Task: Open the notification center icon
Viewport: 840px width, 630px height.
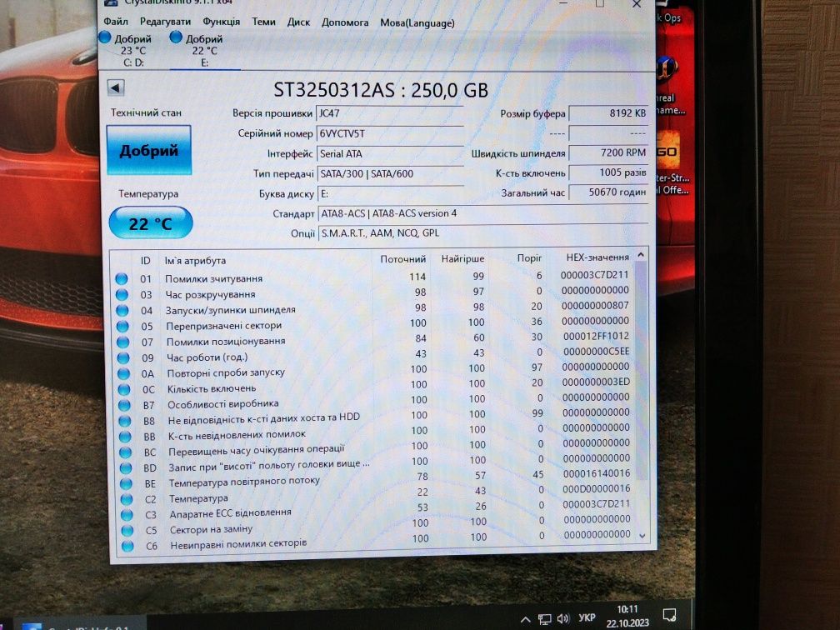Action: (670, 615)
